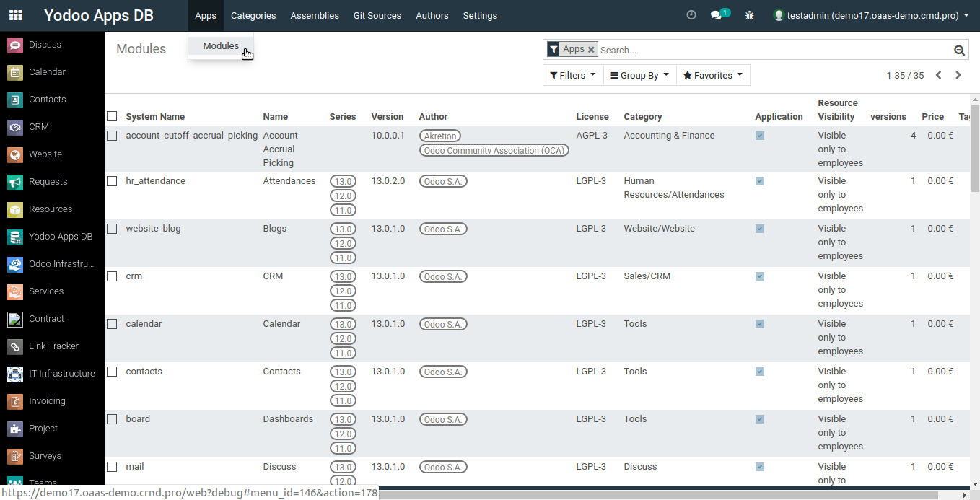Toggle select-all checkbox in table header
The image size is (980, 500).
point(112,116)
